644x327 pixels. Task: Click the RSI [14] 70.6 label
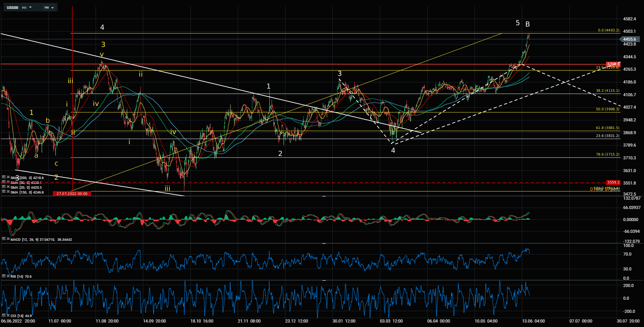click(21, 276)
